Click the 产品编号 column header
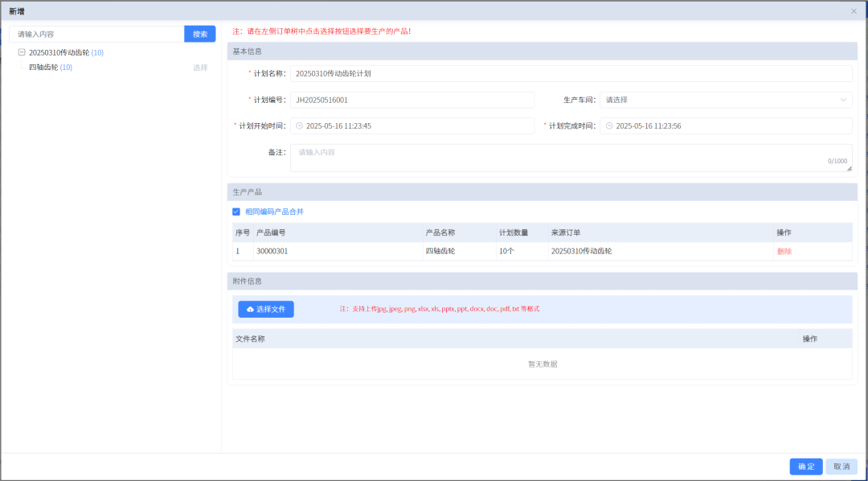 (x=338, y=232)
